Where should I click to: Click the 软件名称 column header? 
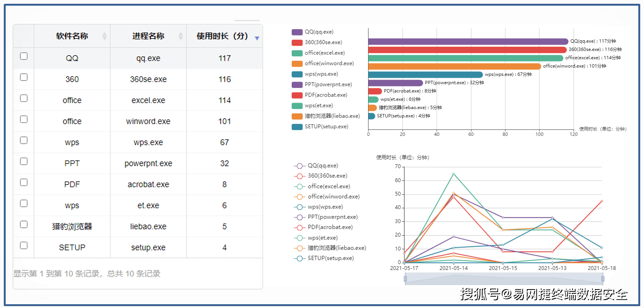pos(72,36)
